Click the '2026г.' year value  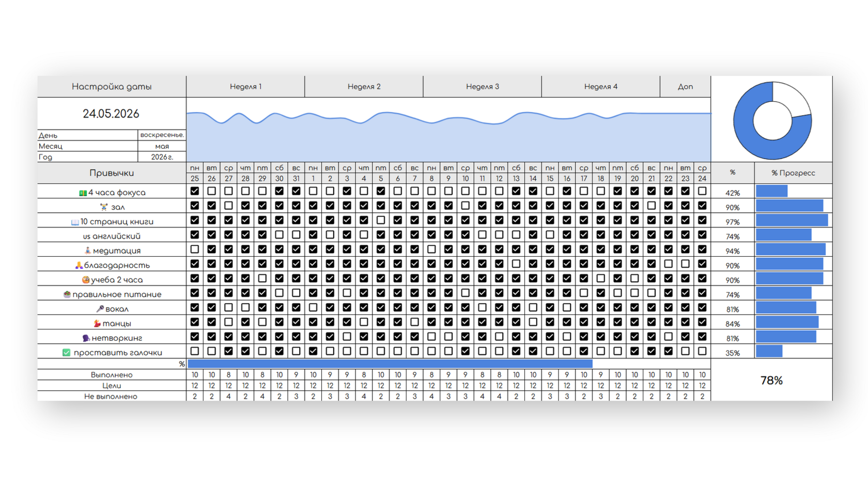tap(162, 157)
